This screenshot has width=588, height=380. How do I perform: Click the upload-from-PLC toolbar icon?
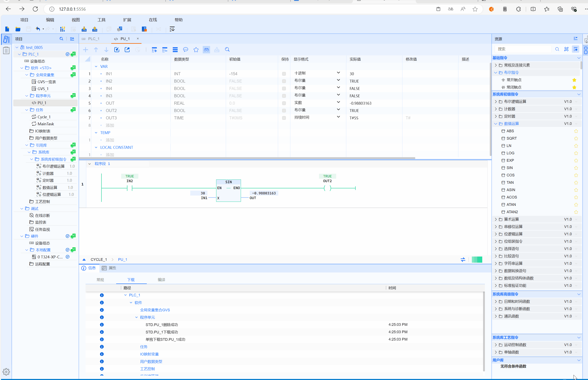[x=95, y=29]
